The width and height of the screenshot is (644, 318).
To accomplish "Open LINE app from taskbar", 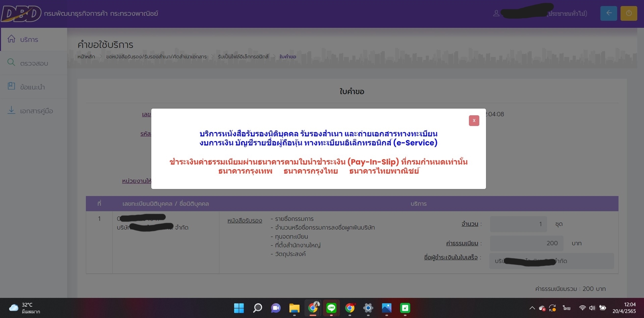I will tap(331, 308).
